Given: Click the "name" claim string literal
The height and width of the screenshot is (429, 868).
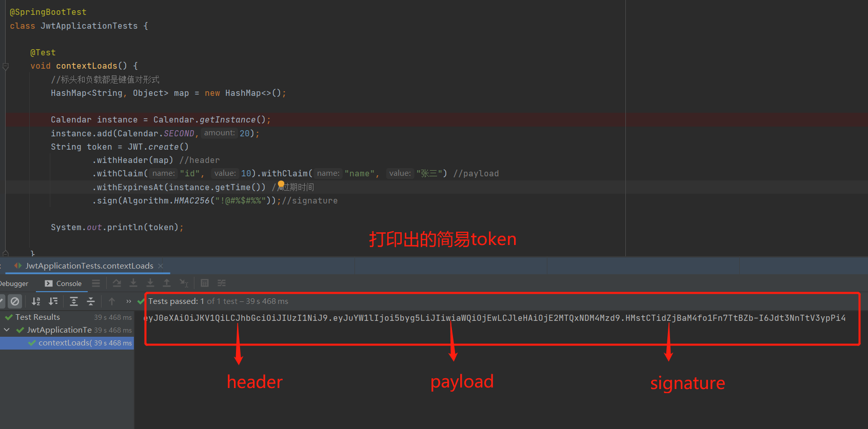Looking at the screenshot, I should (360, 174).
